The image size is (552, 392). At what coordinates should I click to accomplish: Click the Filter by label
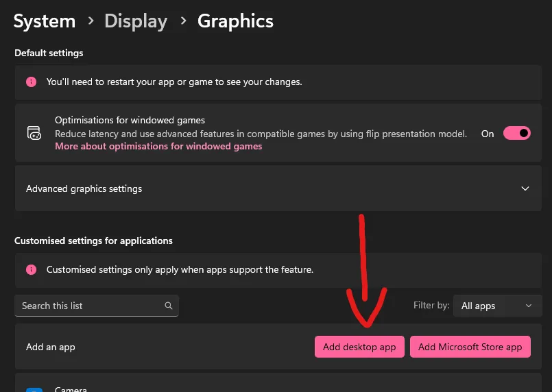coord(431,305)
